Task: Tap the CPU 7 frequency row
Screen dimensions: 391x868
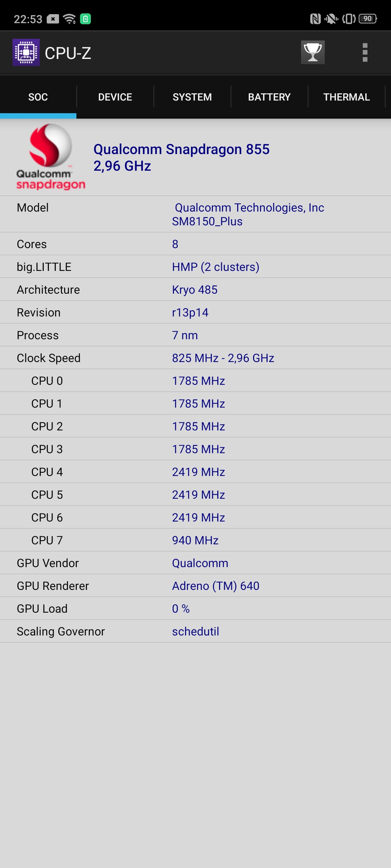Action: (x=195, y=540)
